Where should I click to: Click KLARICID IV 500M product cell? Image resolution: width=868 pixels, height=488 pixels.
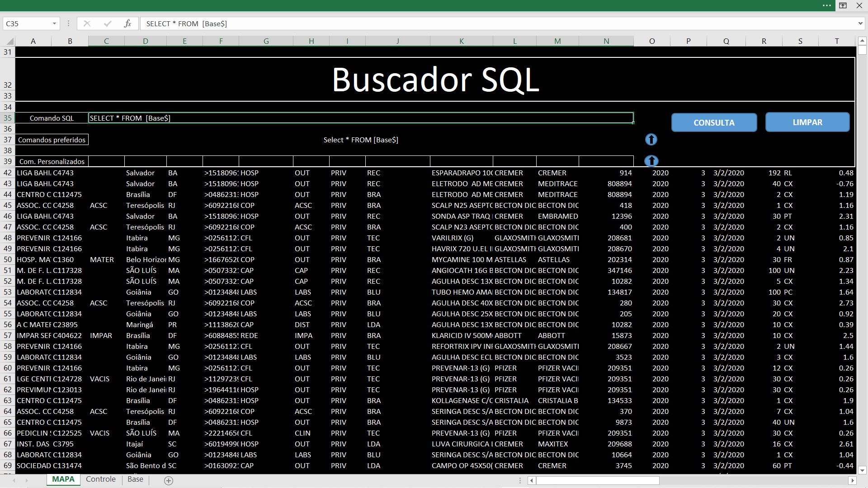point(462,335)
